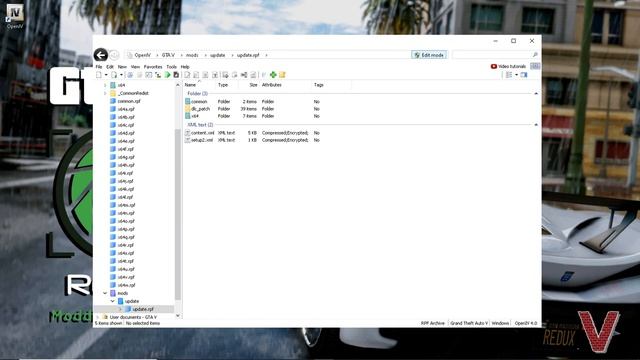640x360 pixels.
Task: Click mods in the breadcrumb path
Action: point(192,55)
